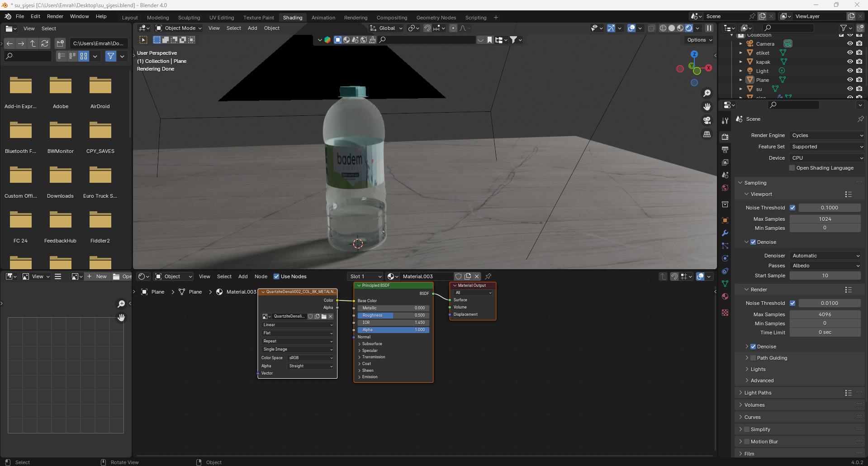This screenshot has width=868, height=466.
Task: Open the Output properties tab
Action: pyautogui.click(x=725, y=149)
